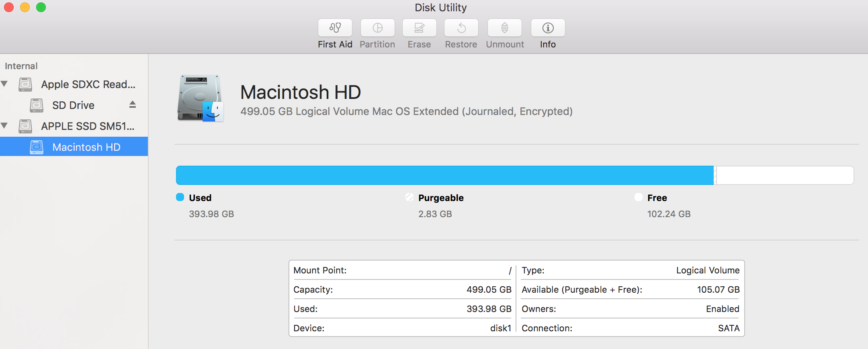The width and height of the screenshot is (868, 349).
Task: Click the Connection SATA value
Action: [729, 328]
